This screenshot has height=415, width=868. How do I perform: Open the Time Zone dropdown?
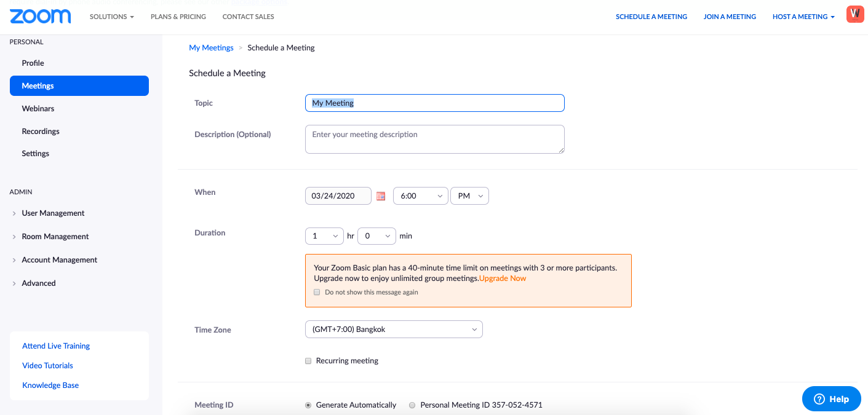click(394, 330)
